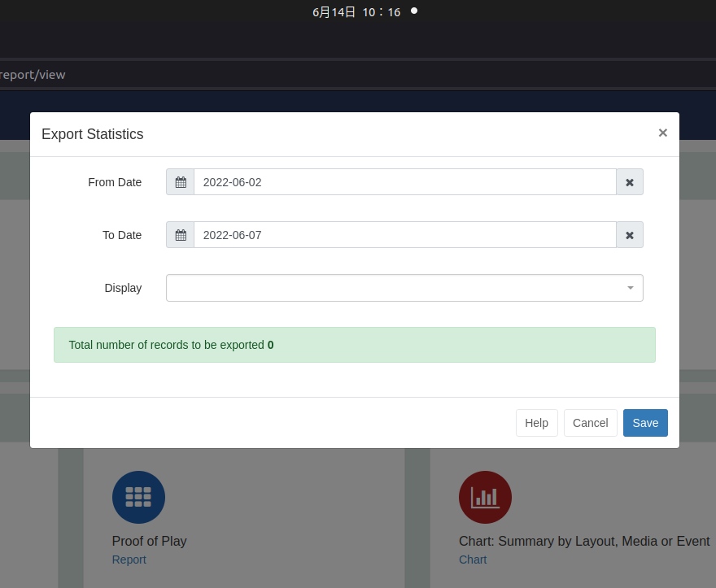Viewport: 716px width, 588px height.
Task: Click the To Date input field
Action: click(405, 235)
